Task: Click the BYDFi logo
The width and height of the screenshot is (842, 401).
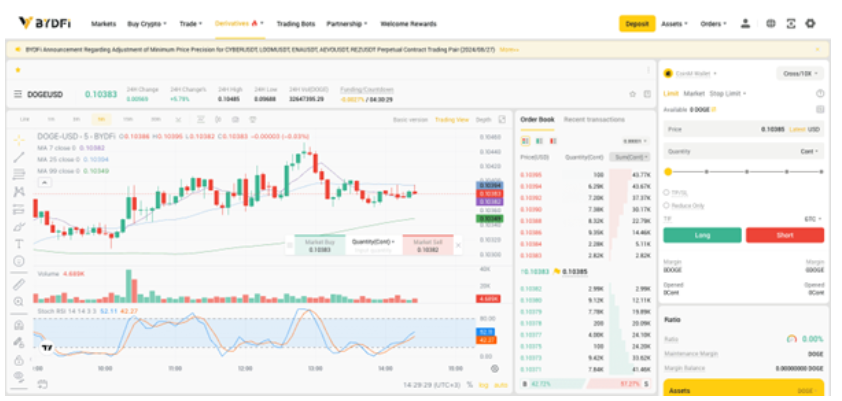Action: tap(45, 23)
